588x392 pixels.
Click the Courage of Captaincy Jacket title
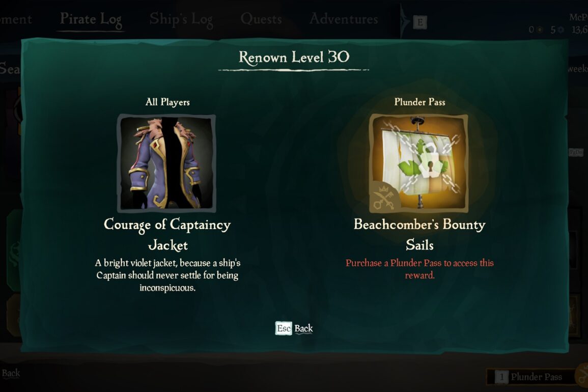coord(167,235)
